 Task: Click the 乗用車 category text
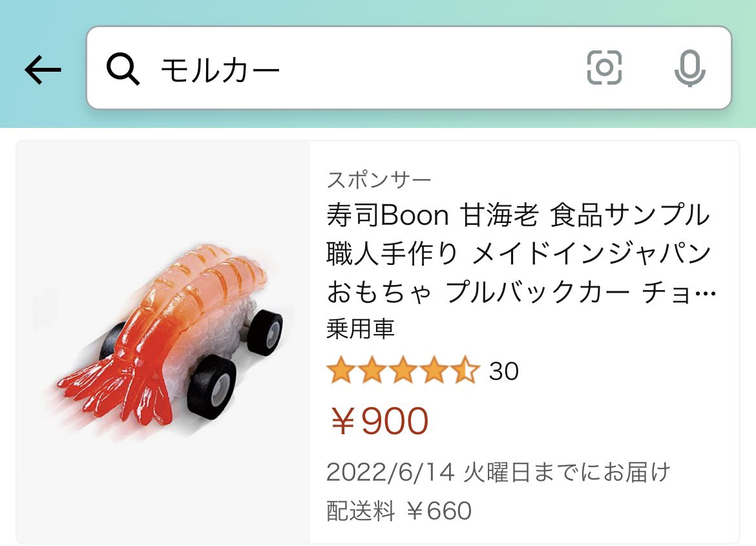click(361, 329)
